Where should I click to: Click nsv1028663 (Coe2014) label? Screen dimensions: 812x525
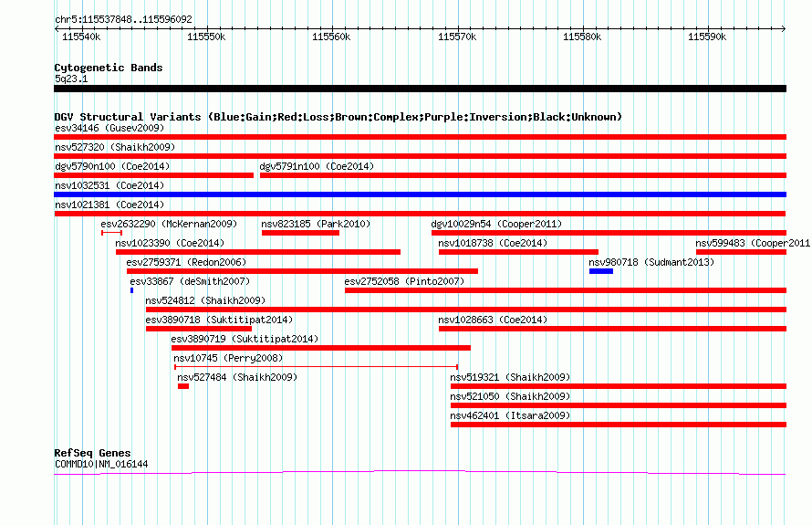(493, 320)
